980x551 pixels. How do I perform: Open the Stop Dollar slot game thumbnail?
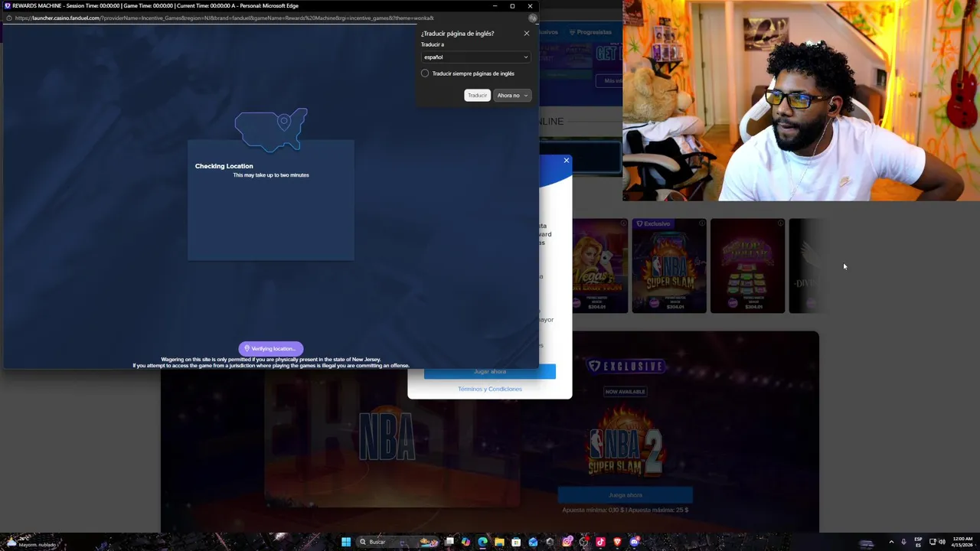click(747, 266)
